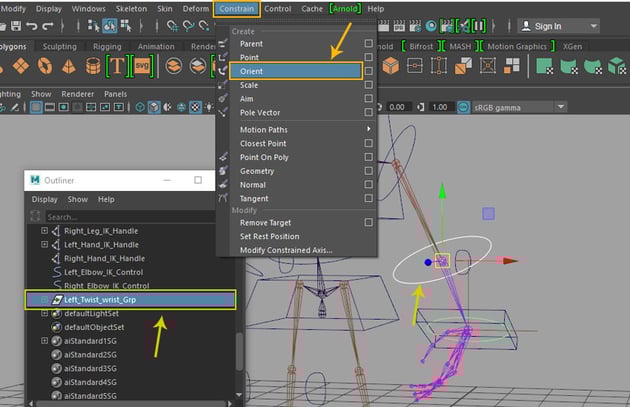Expand the Right_Leg_IK_Handle node

pos(44,231)
